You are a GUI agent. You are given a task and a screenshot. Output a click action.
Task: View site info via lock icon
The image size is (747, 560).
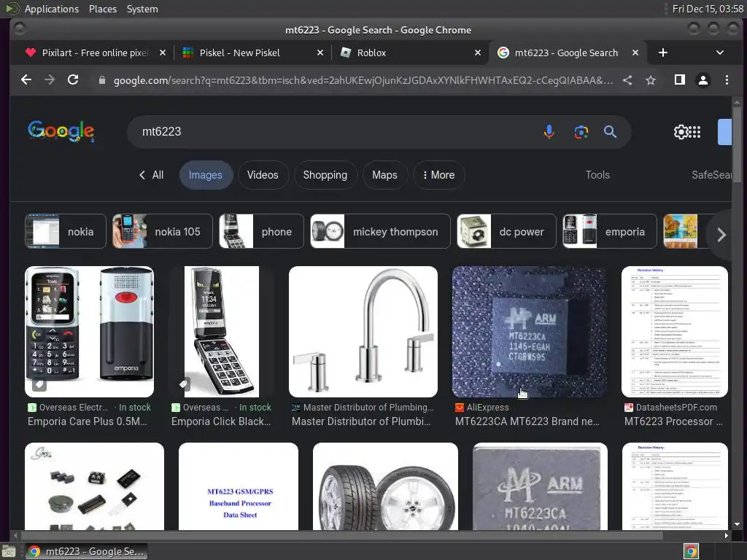(101, 80)
